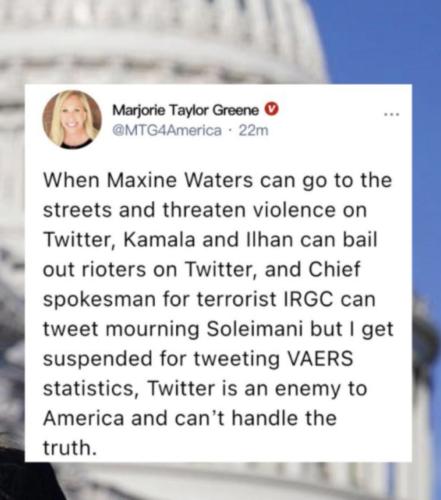Viewport: 441px width, 500px height.
Task: Click the word "IRGC" in the post
Action: tap(308, 299)
